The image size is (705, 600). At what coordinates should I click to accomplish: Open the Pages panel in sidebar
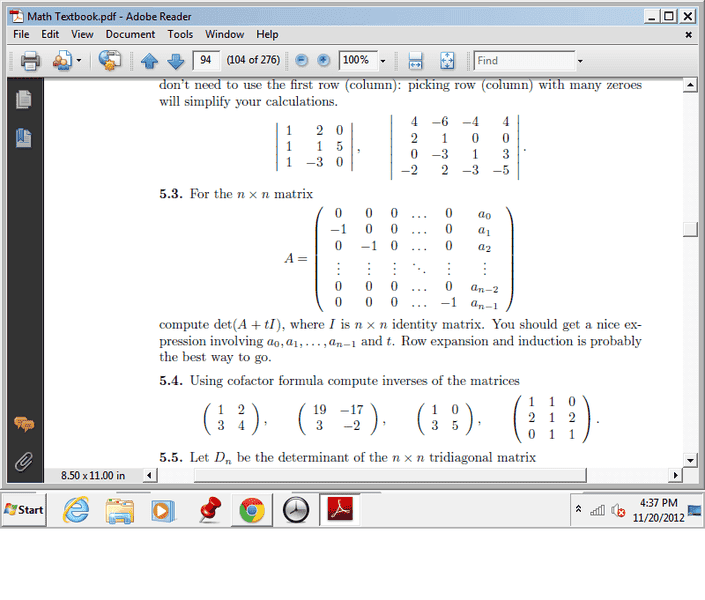pyautogui.click(x=23, y=99)
